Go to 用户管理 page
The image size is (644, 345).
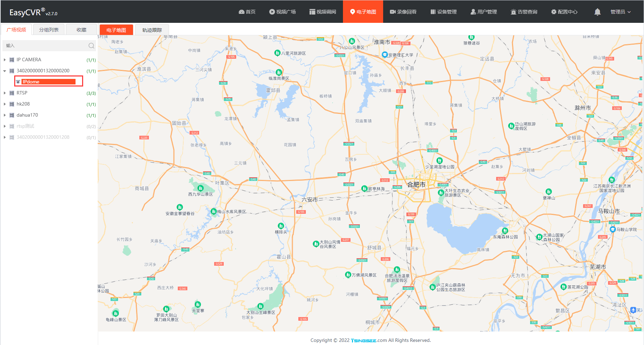tap(484, 12)
